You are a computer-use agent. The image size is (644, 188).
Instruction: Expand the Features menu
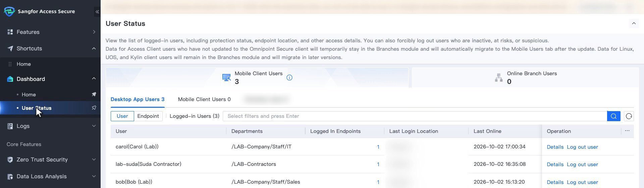[x=94, y=32]
